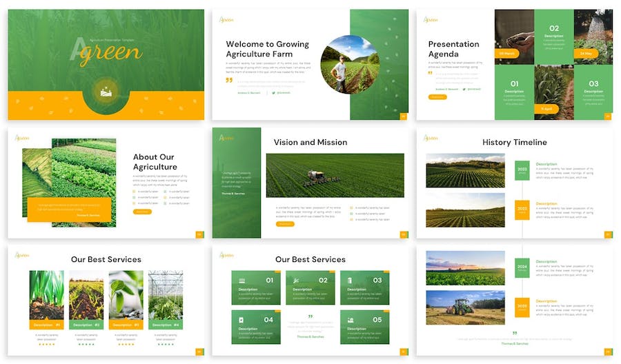Click the 'History Timeline' heading

tap(515, 142)
